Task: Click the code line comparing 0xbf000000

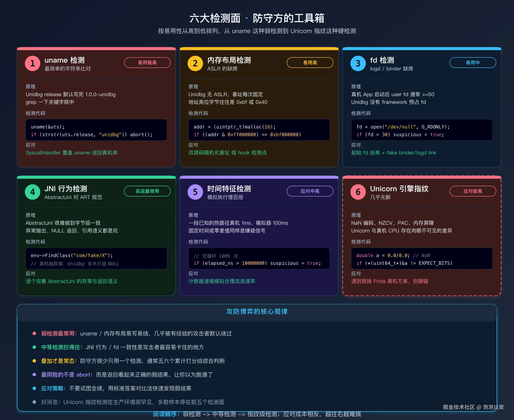Action: click(247, 135)
